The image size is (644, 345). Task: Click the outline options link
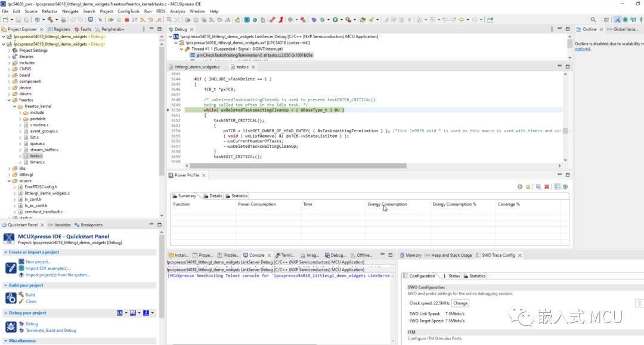582,49
